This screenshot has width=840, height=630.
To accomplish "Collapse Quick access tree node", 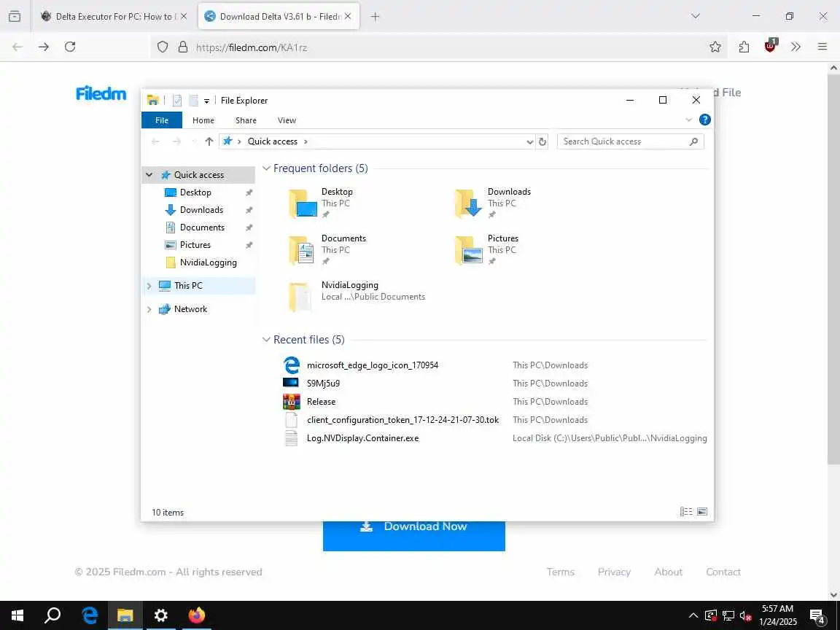I will pyautogui.click(x=149, y=175).
